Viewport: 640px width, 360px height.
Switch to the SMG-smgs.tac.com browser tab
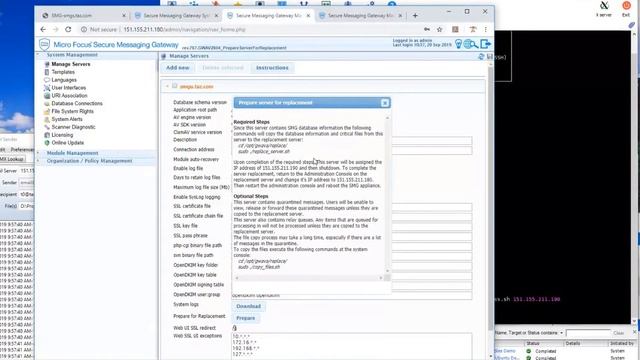pyautogui.click(x=83, y=16)
